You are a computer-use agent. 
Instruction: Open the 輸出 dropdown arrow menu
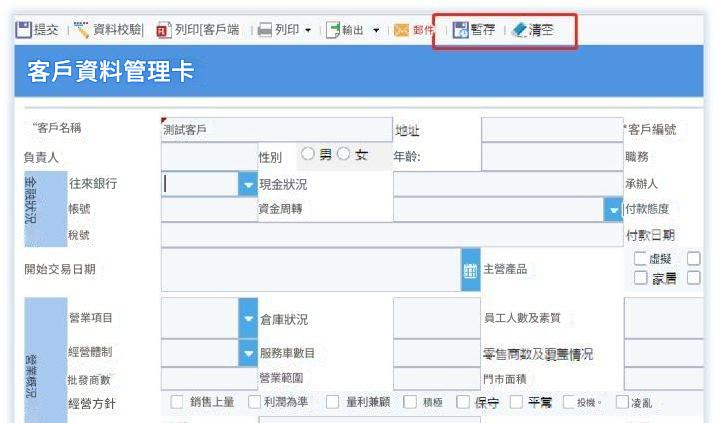coord(376,31)
